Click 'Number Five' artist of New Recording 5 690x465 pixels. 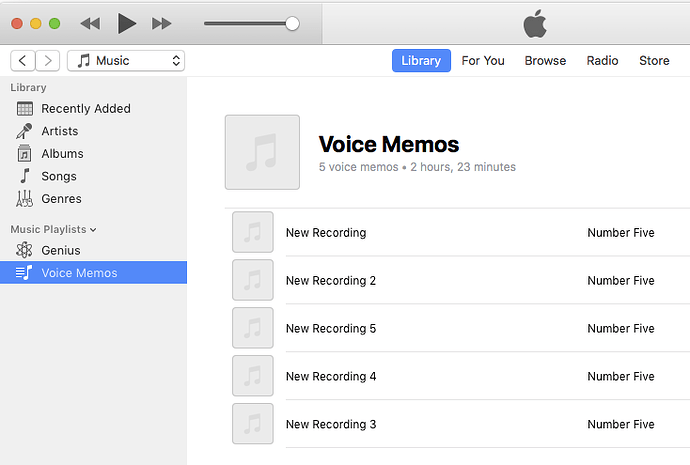[x=621, y=328]
